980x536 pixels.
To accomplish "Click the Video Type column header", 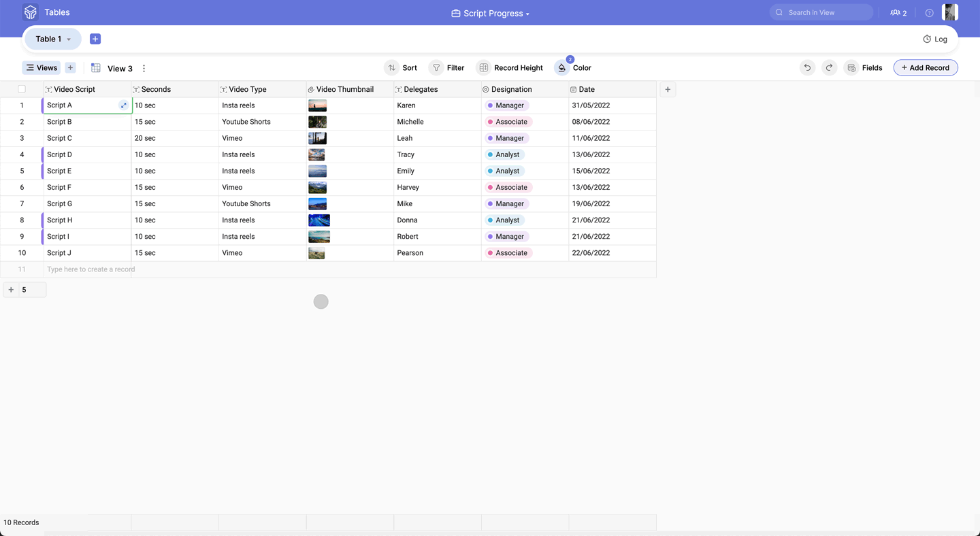I will coord(263,89).
